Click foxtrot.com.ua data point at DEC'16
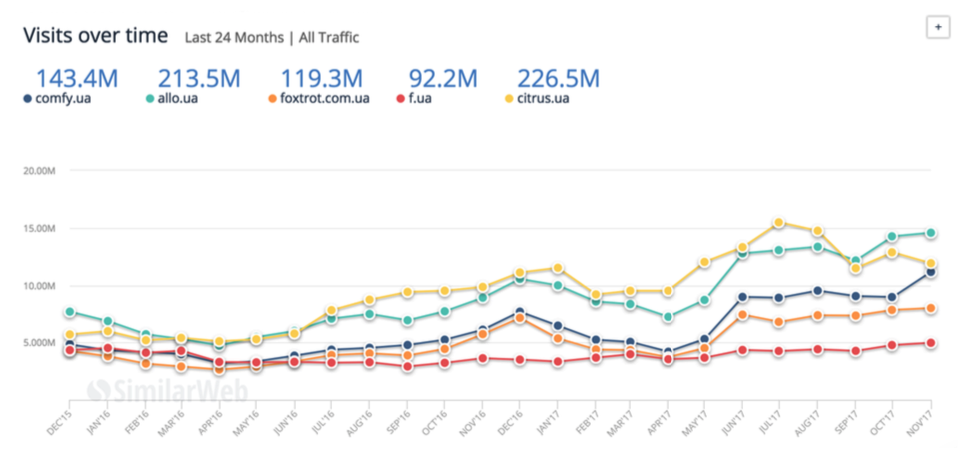The height and width of the screenshot is (455, 965). pyautogui.click(x=520, y=318)
